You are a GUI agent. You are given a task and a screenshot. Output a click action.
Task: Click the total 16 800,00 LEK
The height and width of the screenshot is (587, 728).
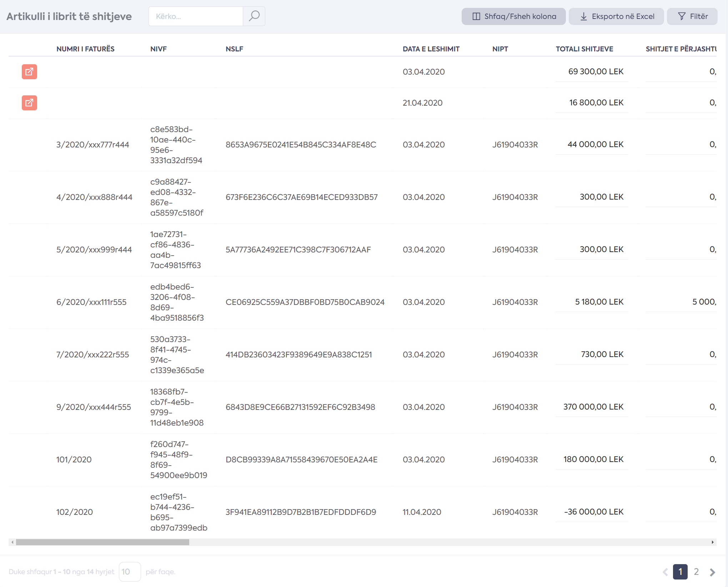[x=596, y=102]
